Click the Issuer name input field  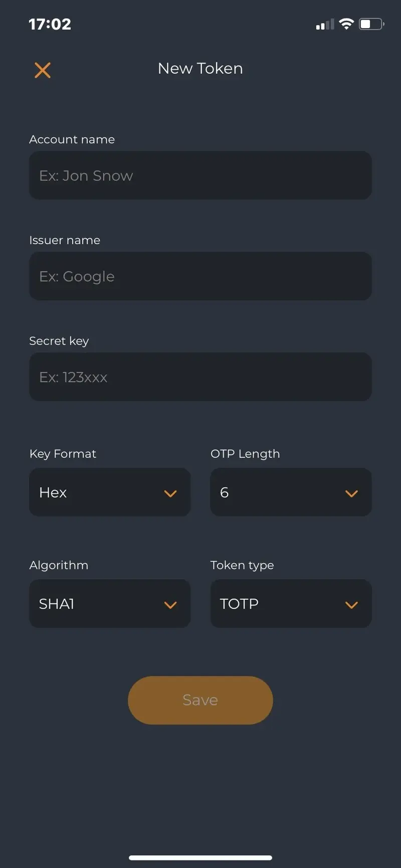[x=200, y=276]
